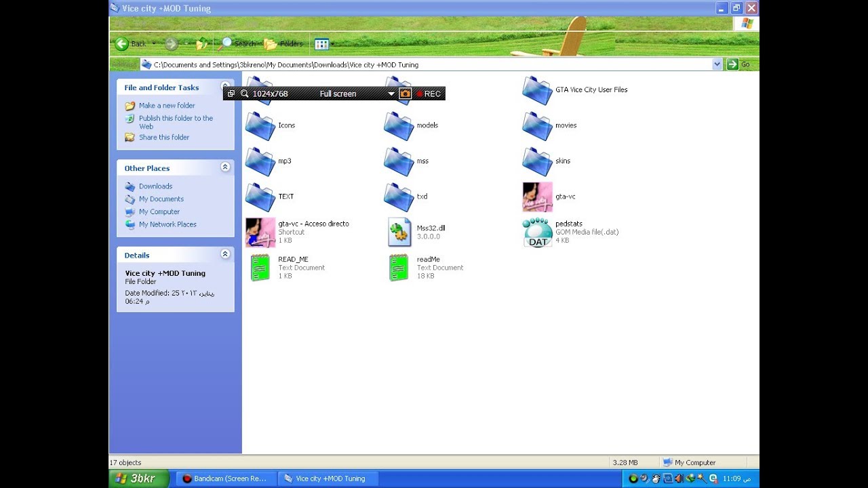Click Publish this folder to the Web
This screenshot has width=868, height=488.
[x=176, y=122]
